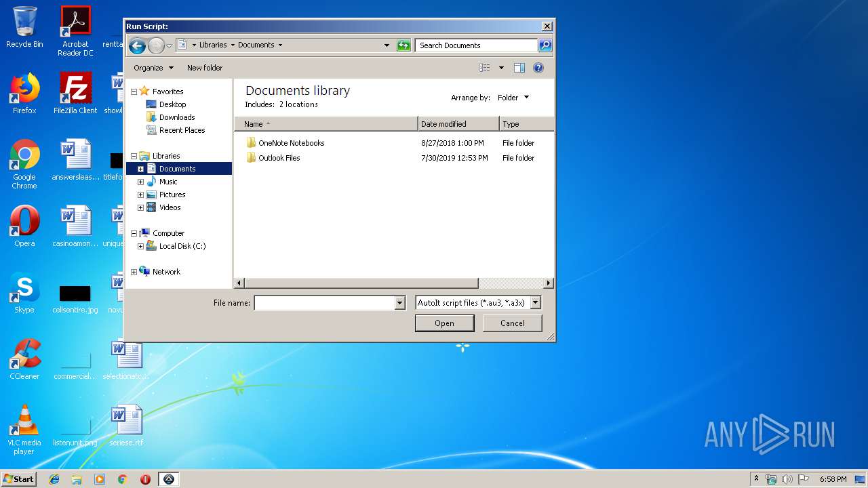Expand the Music library node
The width and height of the screenshot is (868, 488).
[x=140, y=182]
